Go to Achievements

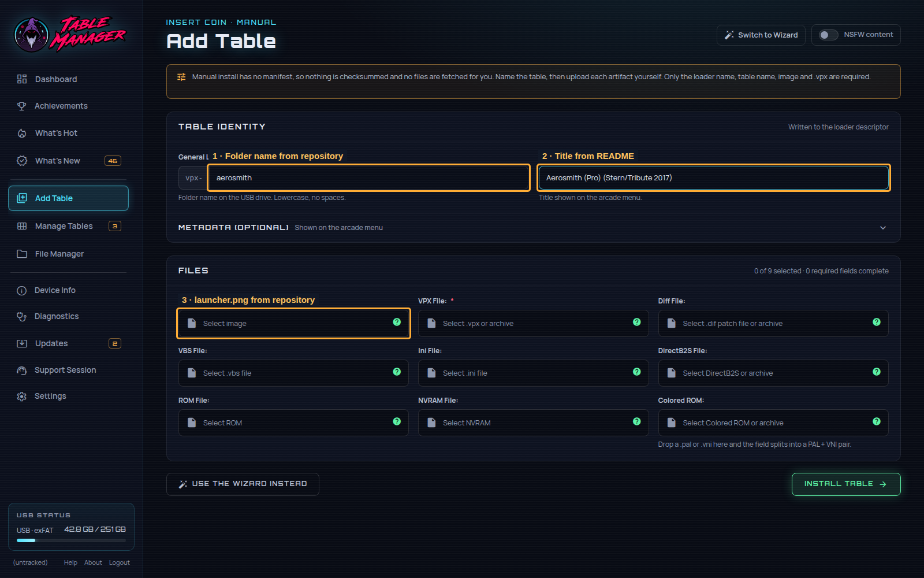click(x=68, y=106)
